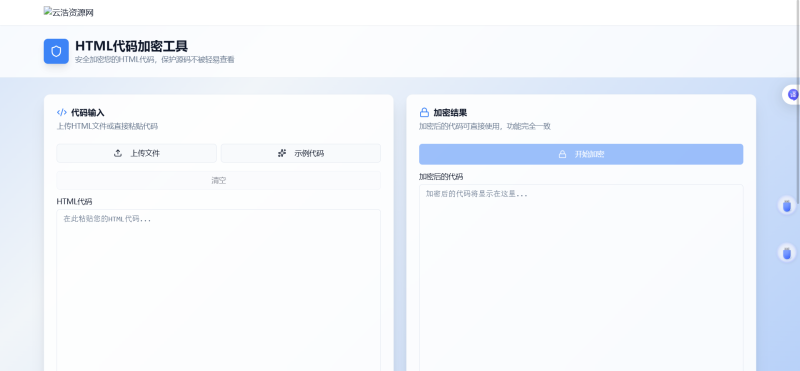Click the code brackets icon beside 代码输入
The width and height of the screenshot is (800, 371).
(62, 112)
